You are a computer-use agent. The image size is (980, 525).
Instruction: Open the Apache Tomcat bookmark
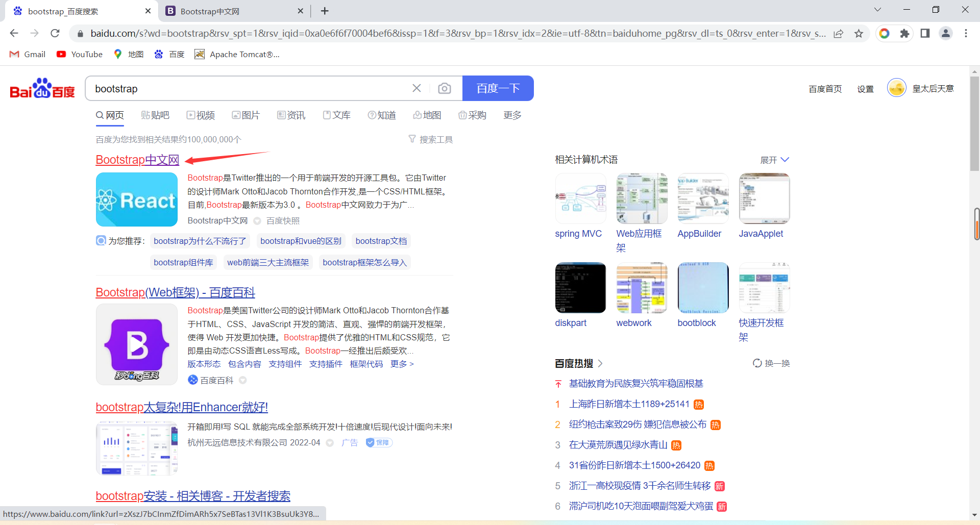pyautogui.click(x=237, y=54)
